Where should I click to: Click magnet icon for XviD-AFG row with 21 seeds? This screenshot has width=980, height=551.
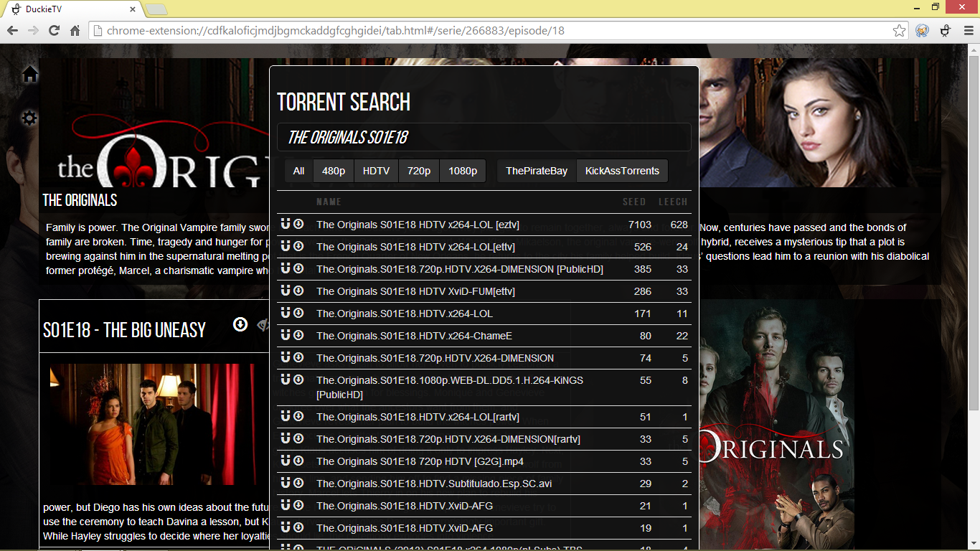[286, 505]
